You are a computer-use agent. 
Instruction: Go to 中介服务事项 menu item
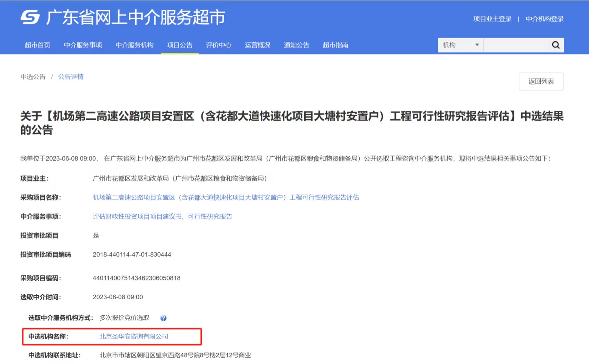83,45
